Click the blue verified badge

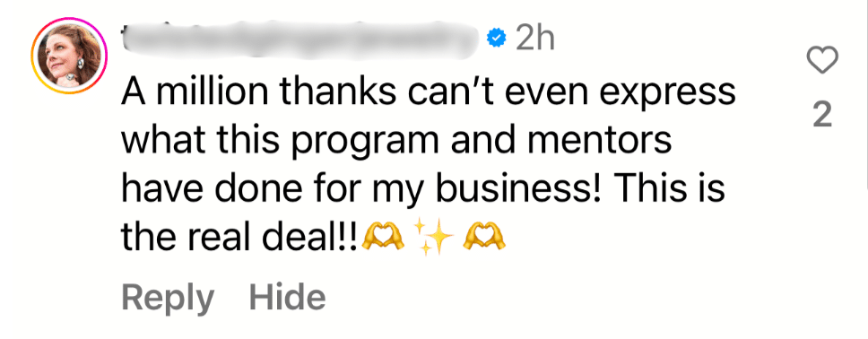tap(496, 38)
